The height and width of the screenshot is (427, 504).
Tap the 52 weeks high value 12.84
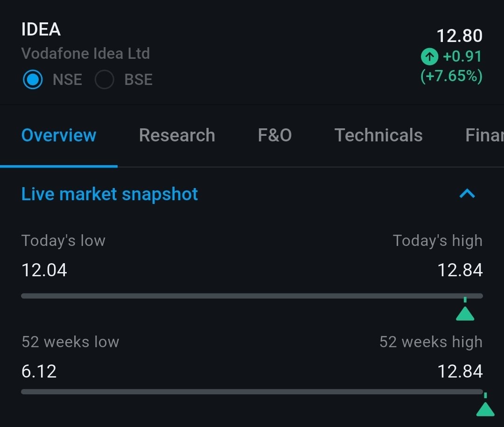click(460, 371)
